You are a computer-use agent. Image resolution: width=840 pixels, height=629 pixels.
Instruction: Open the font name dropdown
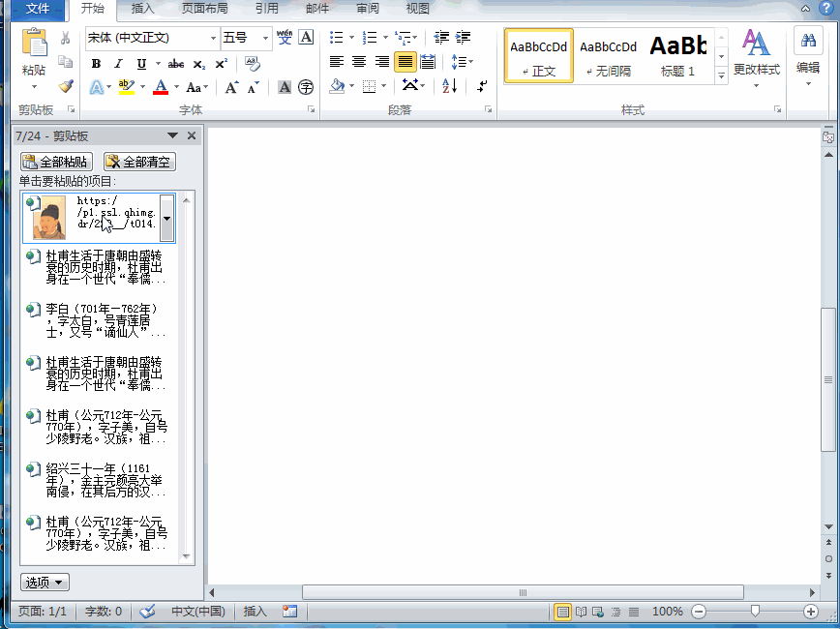213,38
